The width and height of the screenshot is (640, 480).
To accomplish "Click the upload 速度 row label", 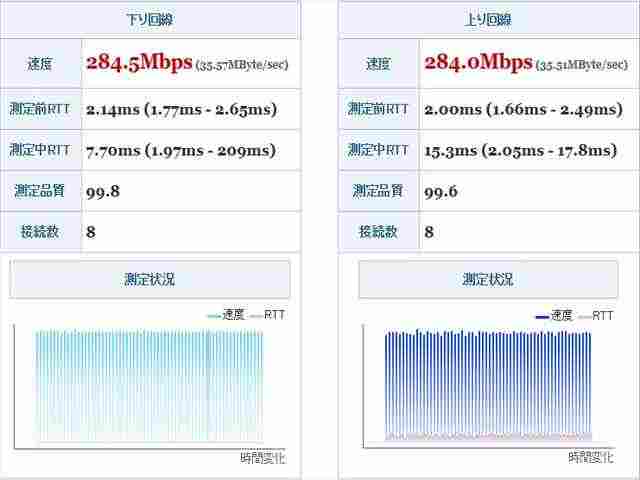I will coord(378,64).
